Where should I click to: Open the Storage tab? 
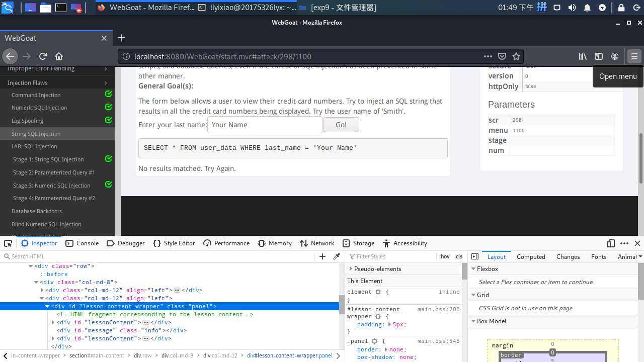click(x=358, y=243)
